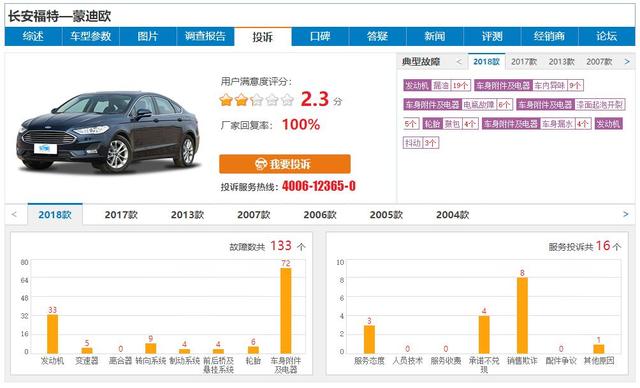The height and width of the screenshot is (388, 640).
Task: Click the 车身附件及电器 bar showing 72
Action: (286, 310)
